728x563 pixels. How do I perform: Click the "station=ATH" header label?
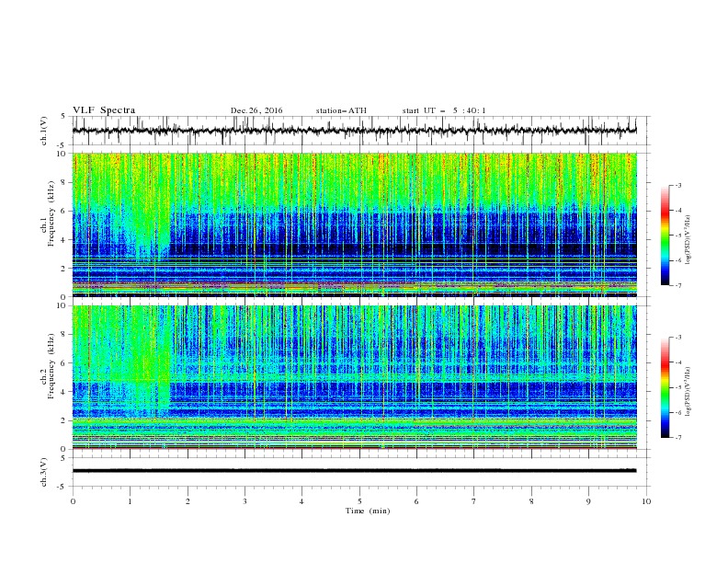(341, 110)
